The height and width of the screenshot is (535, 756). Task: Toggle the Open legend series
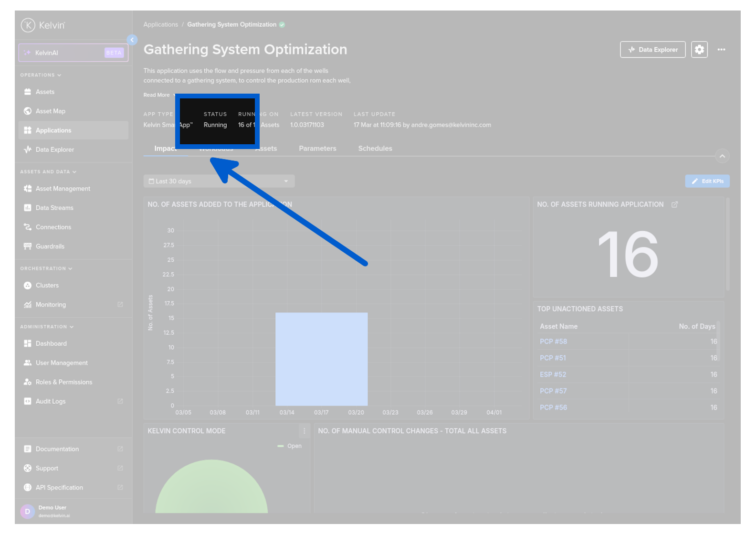pyautogui.click(x=290, y=446)
